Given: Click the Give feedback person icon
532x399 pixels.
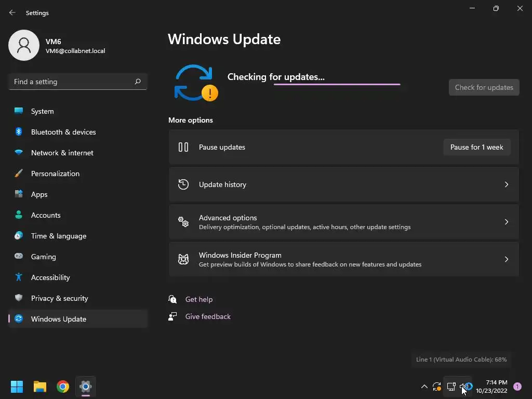Looking at the screenshot, I should (x=172, y=316).
